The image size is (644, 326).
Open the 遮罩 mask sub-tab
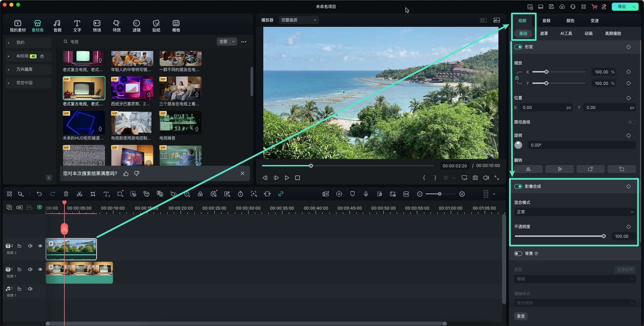tap(544, 34)
